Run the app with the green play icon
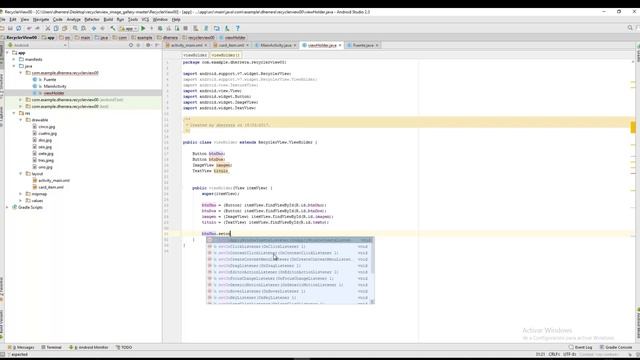This screenshot has width=640, height=360. (143, 28)
